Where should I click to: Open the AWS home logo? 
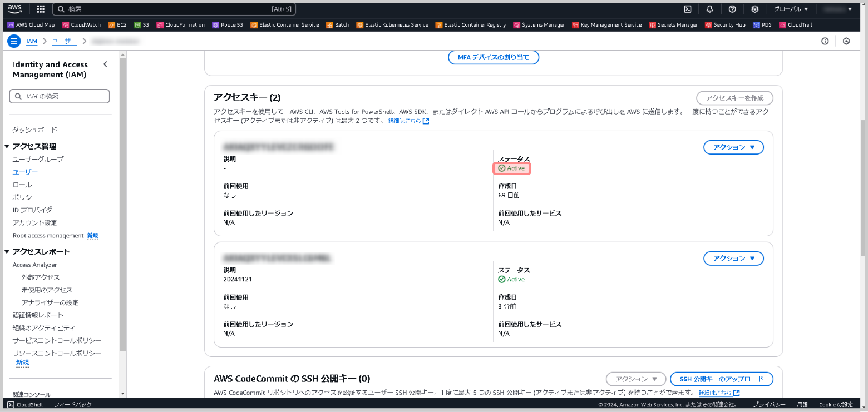(14, 9)
